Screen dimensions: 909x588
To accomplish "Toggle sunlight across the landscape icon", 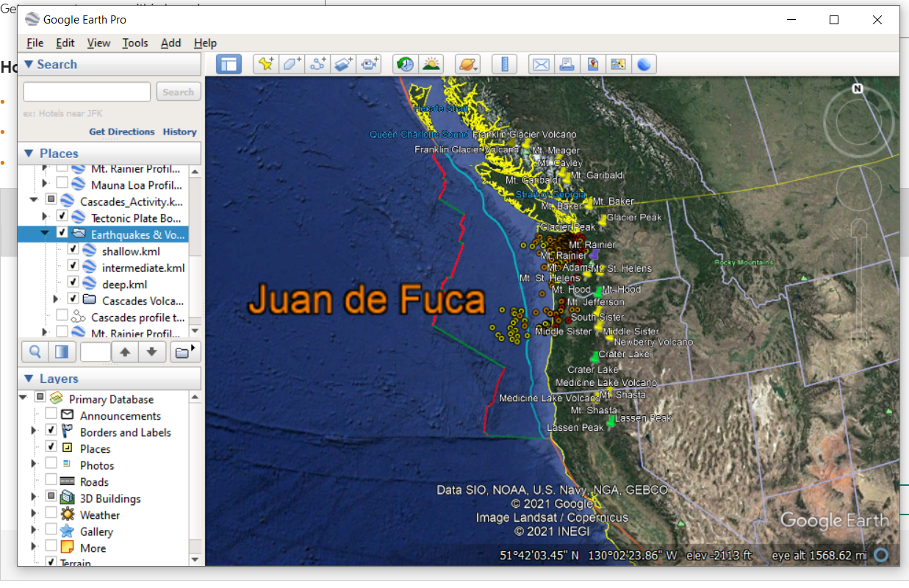I will coord(431,64).
